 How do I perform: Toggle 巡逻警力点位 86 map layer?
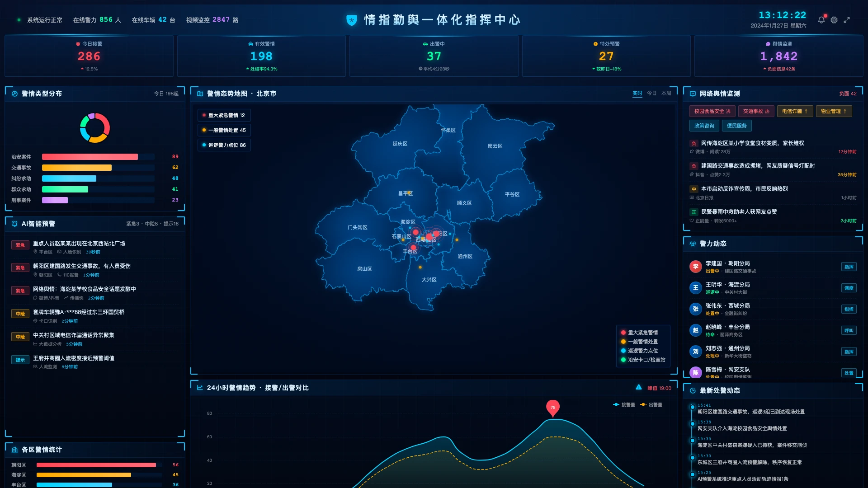pyautogui.click(x=224, y=145)
